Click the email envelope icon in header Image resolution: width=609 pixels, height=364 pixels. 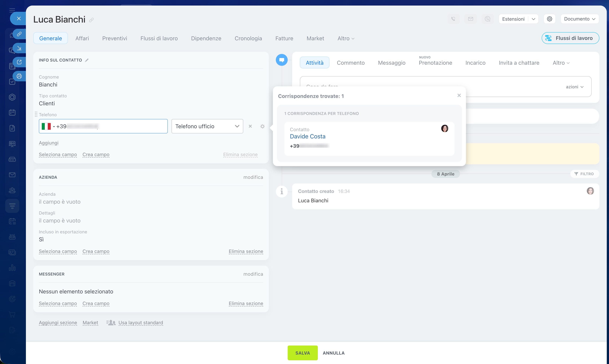click(470, 19)
